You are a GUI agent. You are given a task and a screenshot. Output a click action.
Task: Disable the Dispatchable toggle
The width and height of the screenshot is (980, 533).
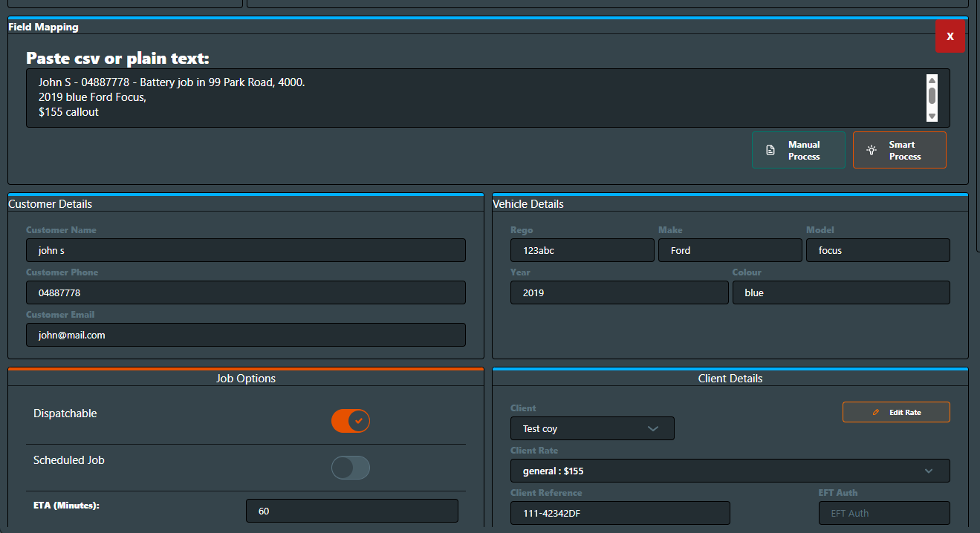pos(350,421)
